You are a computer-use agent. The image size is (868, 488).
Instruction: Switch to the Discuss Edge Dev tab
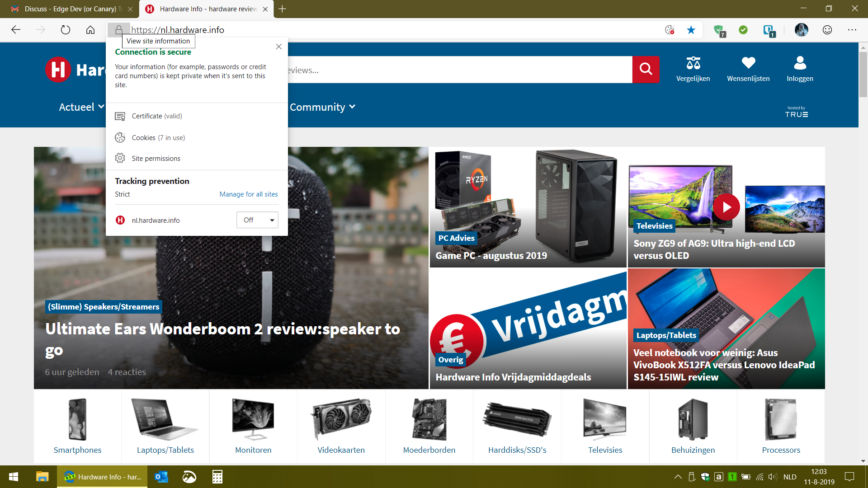tap(68, 9)
